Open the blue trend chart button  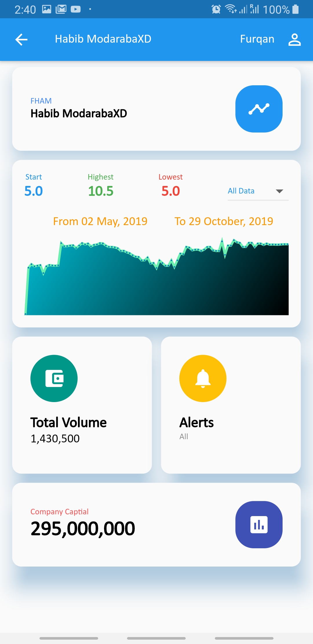(x=259, y=109)
